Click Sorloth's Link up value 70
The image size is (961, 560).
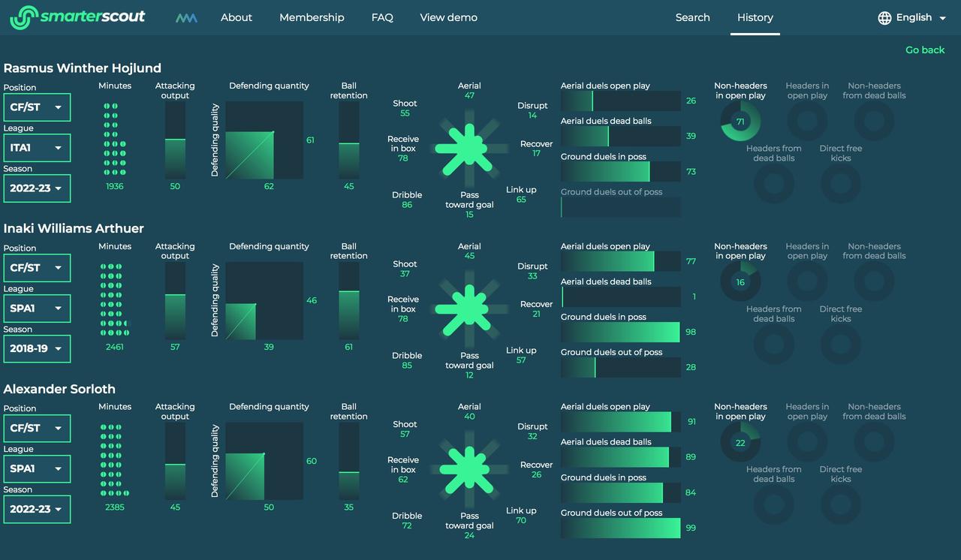[521, 520]
